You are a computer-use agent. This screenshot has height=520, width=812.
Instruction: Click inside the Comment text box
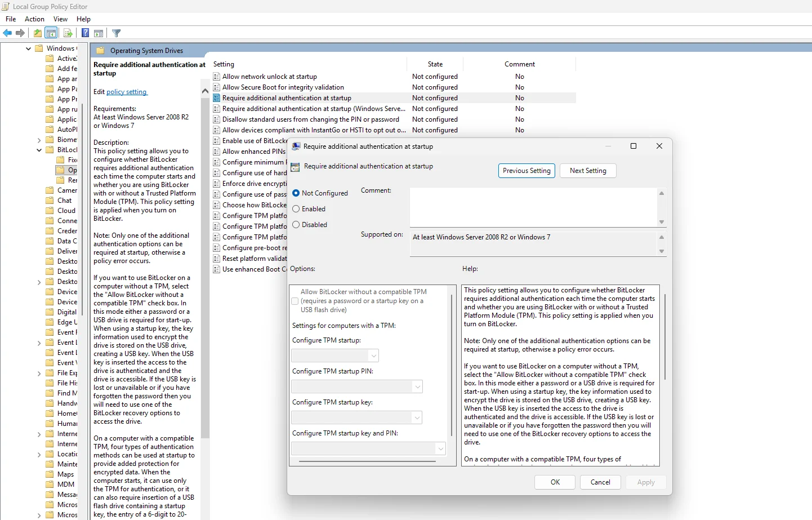[x=533, y=207]
